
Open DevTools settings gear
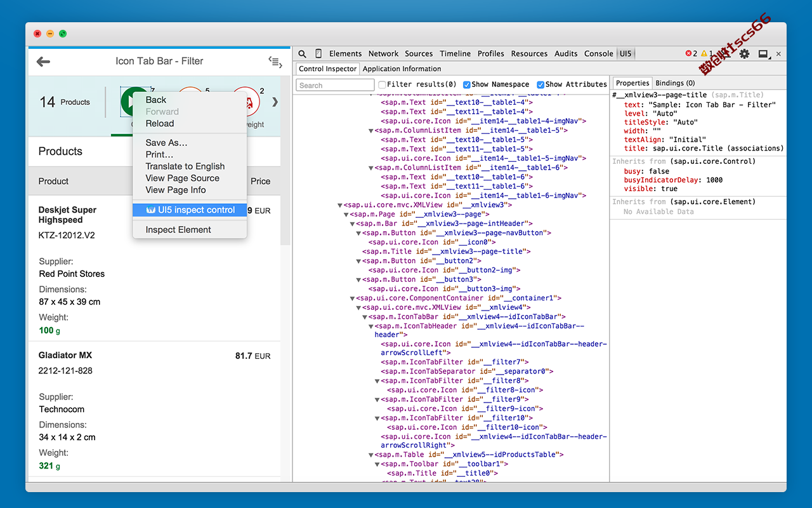(744, 54)
